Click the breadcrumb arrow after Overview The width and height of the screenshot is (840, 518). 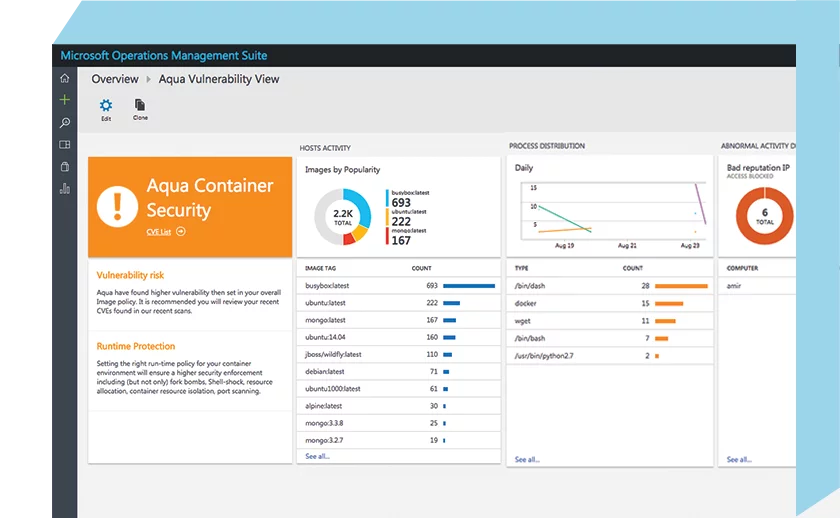[148, 79]
